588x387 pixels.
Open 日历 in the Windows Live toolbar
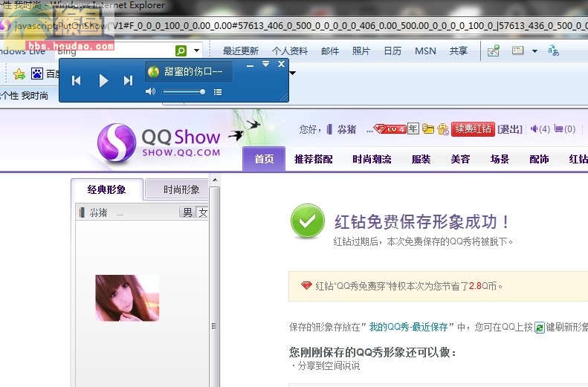tap(392, 51)
